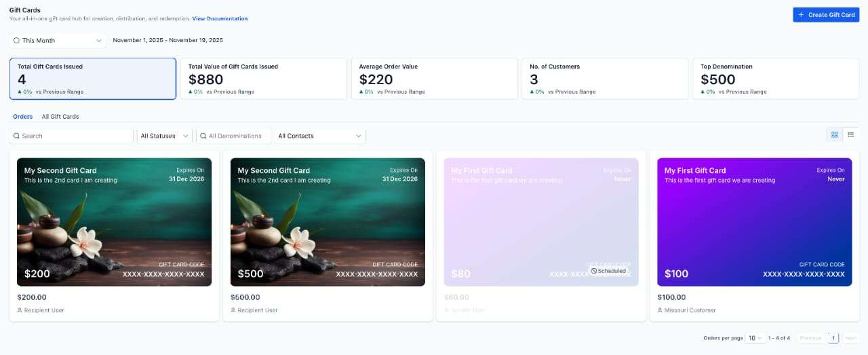Click the Create Gift Card button

826,15
